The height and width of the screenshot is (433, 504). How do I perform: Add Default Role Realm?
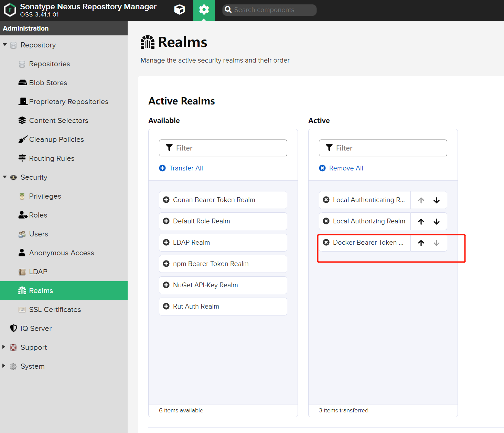223,221
